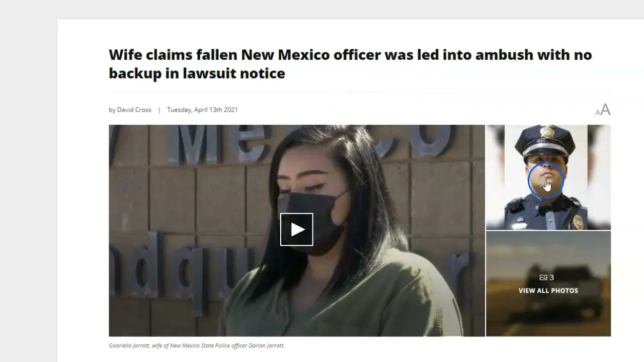Open the blurred truck photo thumbnail
This screenshot has height=362, width=644.
click(x=548, y=284)
